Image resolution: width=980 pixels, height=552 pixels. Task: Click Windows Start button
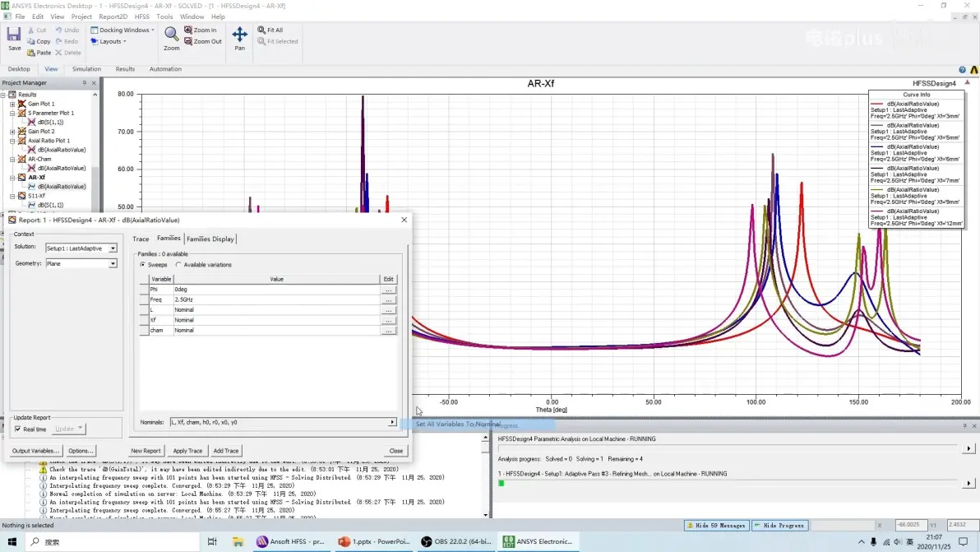12,541
